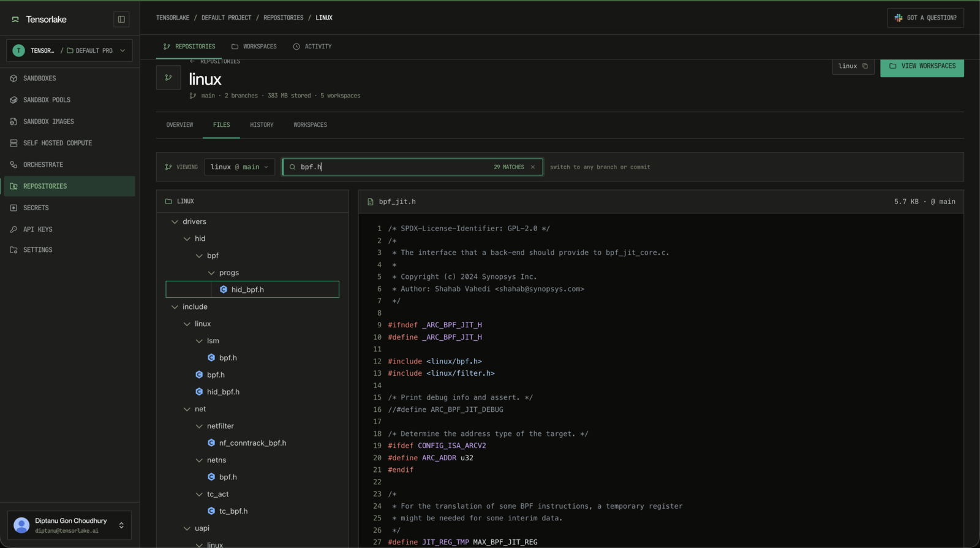Click the LINUX root folder icon
The image size is (980, 548).
(x=168, y=201)
